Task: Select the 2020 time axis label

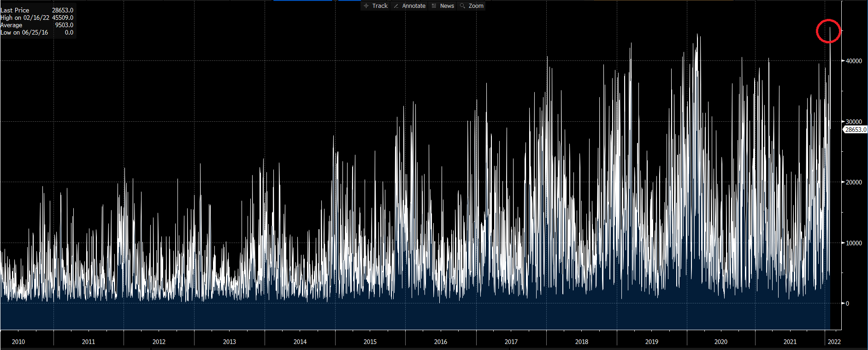Action: tap(721, 342)
